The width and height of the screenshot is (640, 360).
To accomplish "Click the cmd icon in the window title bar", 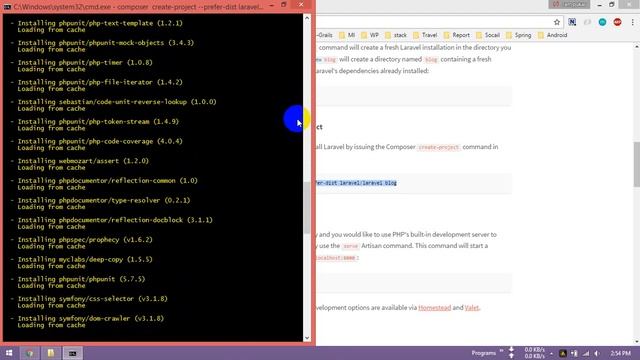I will coord(7,7).
